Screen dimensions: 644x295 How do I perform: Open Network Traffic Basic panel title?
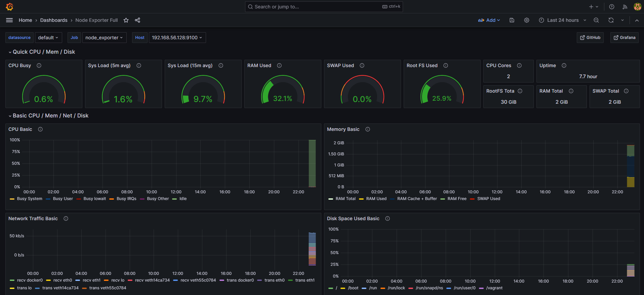coord(33,218)
